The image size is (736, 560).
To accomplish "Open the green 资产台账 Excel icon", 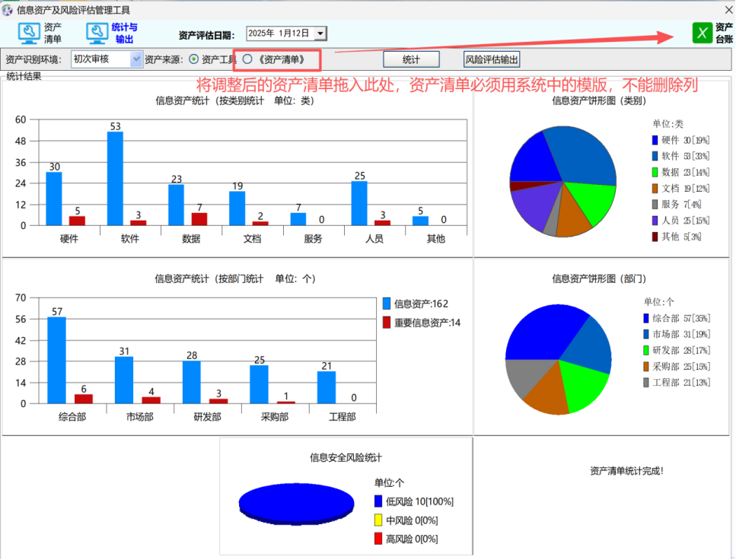I will click(702, 32).
